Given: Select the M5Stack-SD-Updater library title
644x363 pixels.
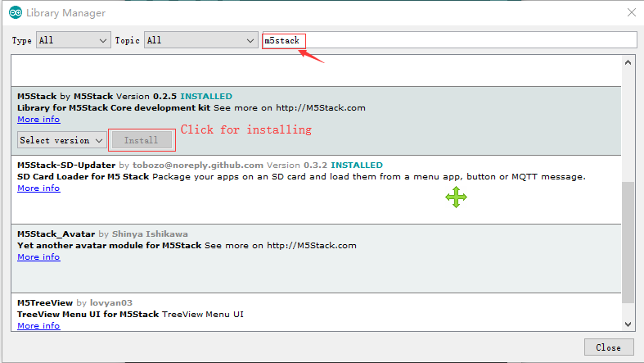Looking at the screenshot, I should pyautogui.click(x=66, y=166).
